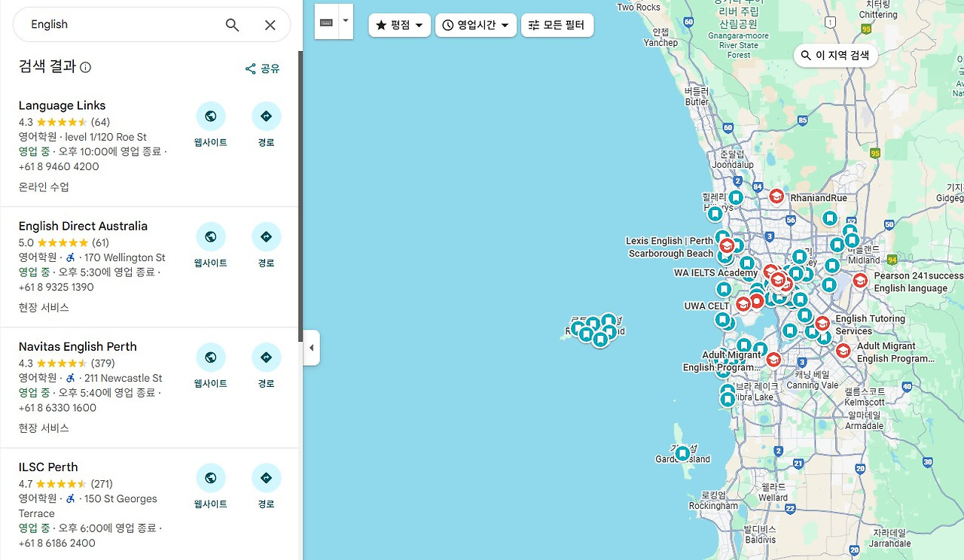Clear the English search query

[270, 25]
